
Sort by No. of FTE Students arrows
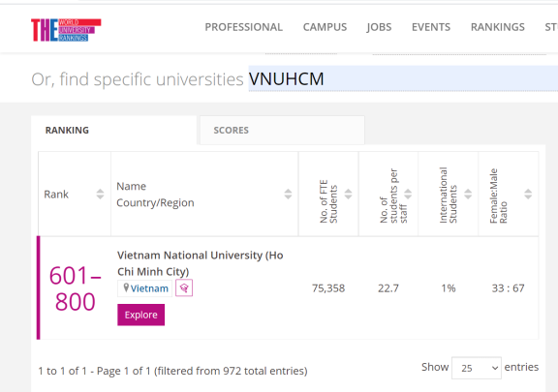pos(348,194)
